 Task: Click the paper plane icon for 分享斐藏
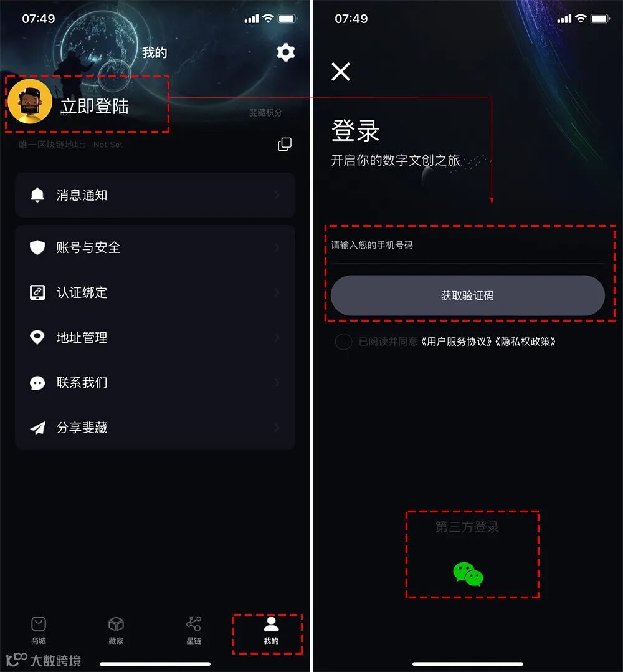point(37,427)
